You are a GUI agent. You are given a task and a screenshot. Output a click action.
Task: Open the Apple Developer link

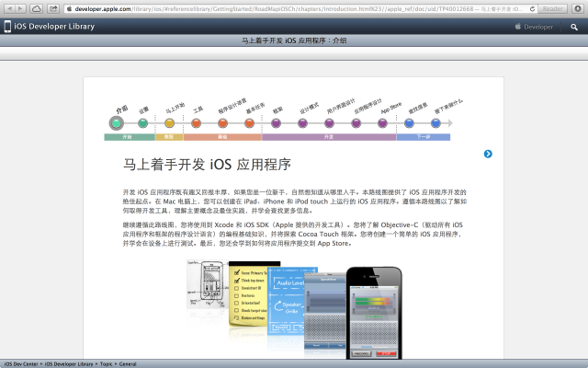(534, 27)
